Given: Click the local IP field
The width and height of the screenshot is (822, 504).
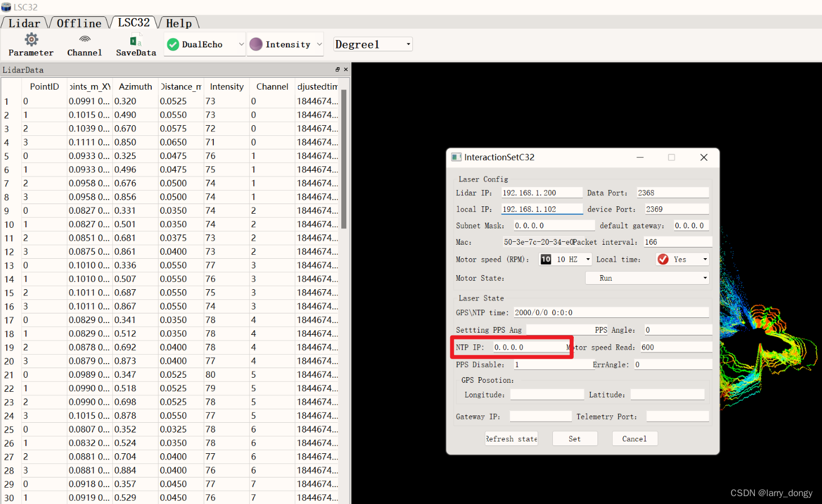Looking at the screenshot, I should (542, 209).
